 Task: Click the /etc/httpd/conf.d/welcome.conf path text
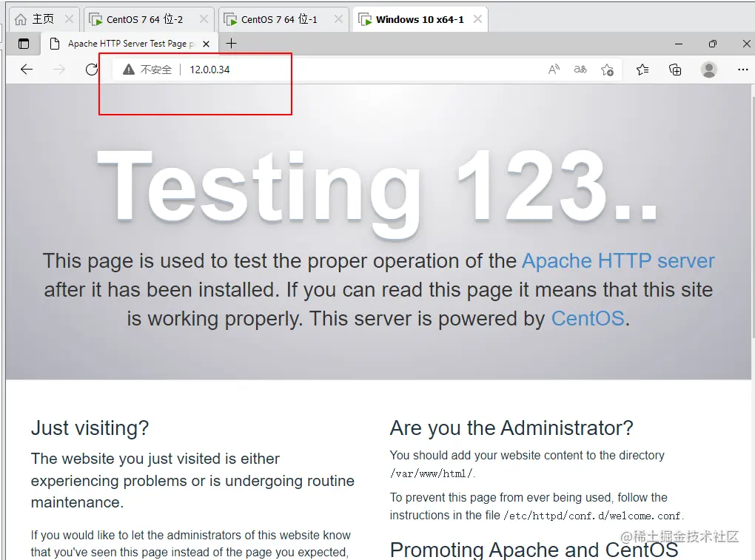tap(593, 516)
